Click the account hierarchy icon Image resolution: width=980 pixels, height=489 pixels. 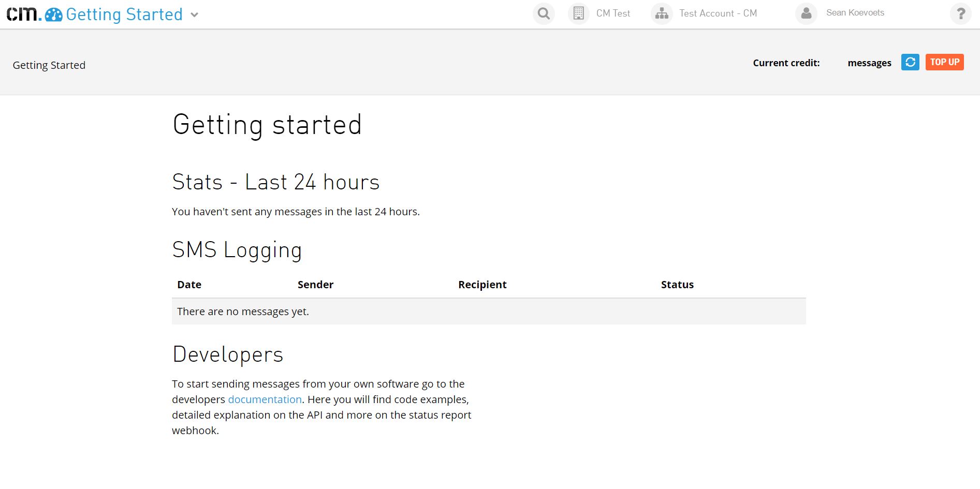pos(662,13)
